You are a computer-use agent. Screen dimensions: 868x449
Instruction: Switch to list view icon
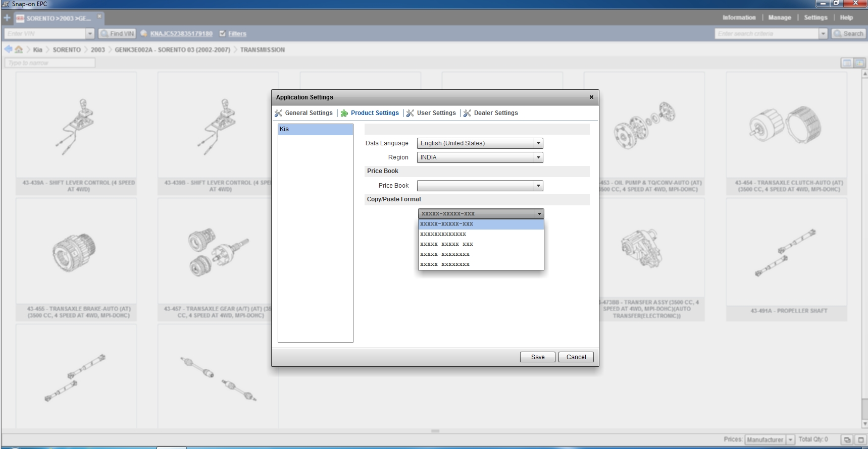point(847,63)
